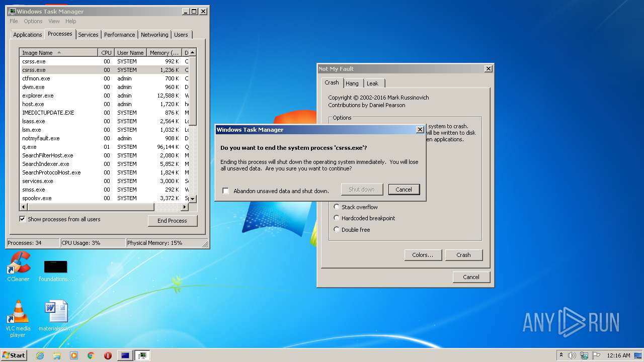Click Cancel in the csrss.exe prompt
Viewport: 644px width, 362px height.
tap(404, 190)
